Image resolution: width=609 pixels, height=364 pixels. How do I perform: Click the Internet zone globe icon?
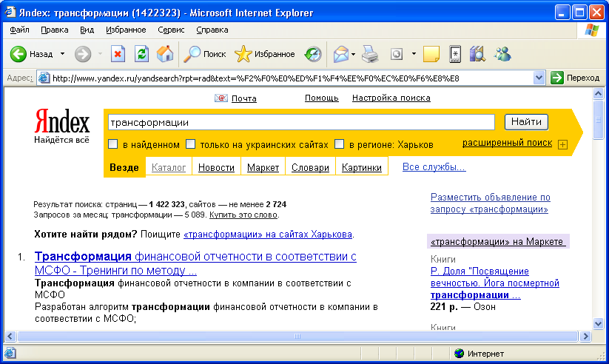point(459,353)
